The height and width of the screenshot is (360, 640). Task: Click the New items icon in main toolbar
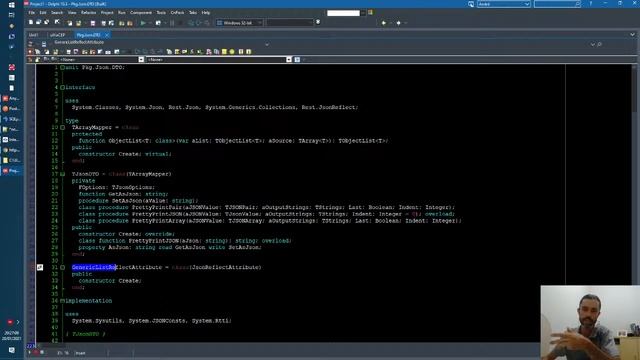pyautogui.click(x=31, y=23)
